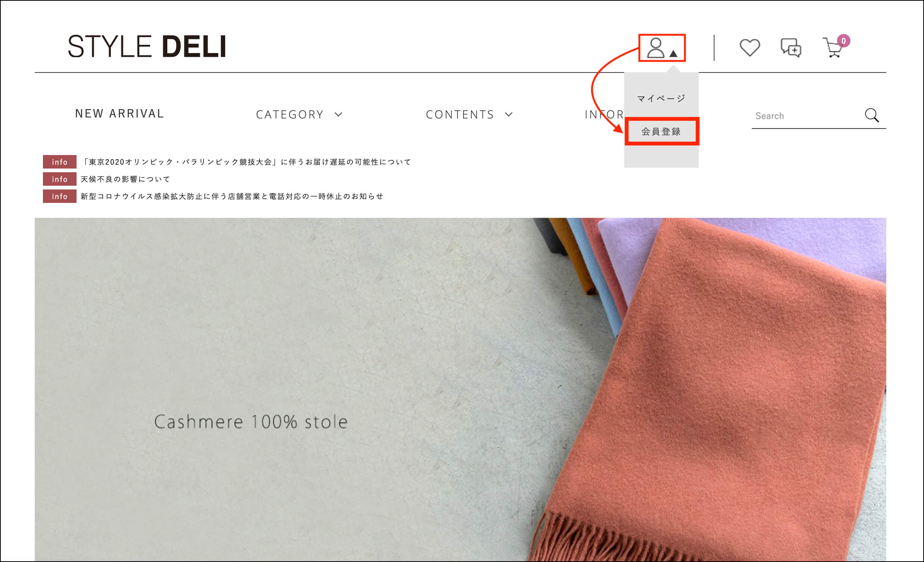924x562 pixels.
Task: Click the STYLE DELI logo
Action: point(147,46)
